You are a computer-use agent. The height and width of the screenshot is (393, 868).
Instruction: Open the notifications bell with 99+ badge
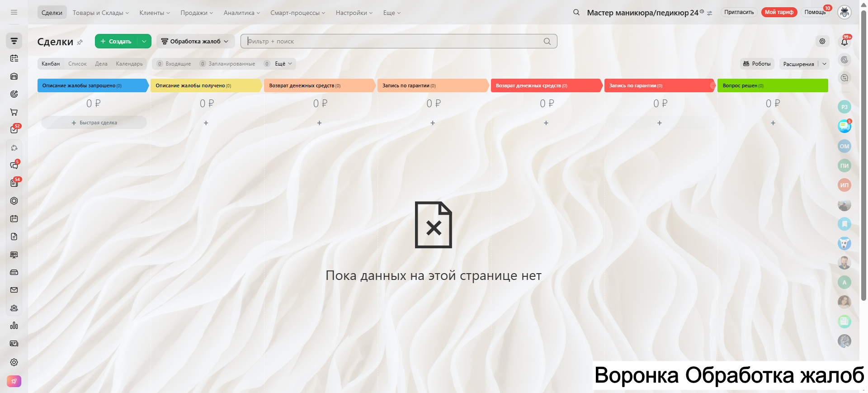click(844, 42)
